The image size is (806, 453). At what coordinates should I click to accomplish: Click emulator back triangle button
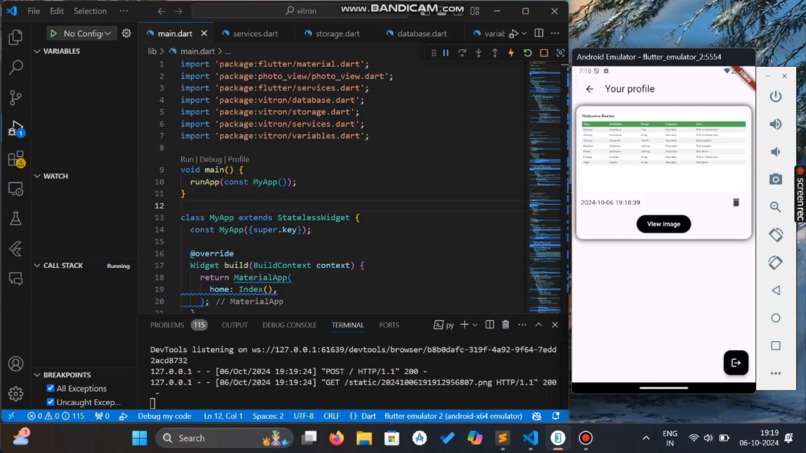(776, 291)
